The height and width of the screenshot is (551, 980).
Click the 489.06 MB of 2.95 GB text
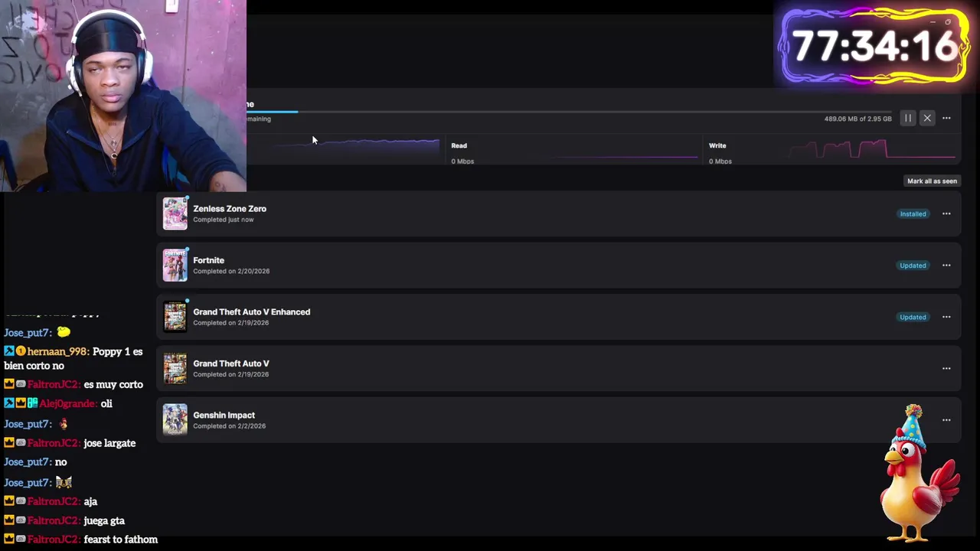click(x=857, y=119)
